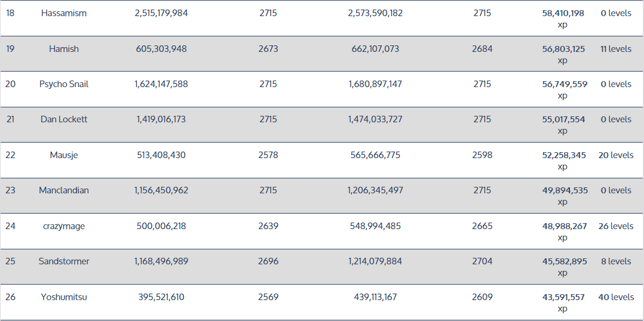This screenshot has width=644, height=321.
Task: Select Dan Lockett's starting XP 1,419,016,173
Action: pos(161,119)
